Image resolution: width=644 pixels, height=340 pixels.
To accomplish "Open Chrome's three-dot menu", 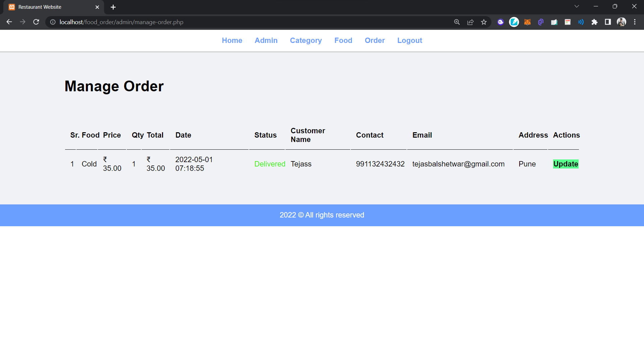I will coord(635,22).
